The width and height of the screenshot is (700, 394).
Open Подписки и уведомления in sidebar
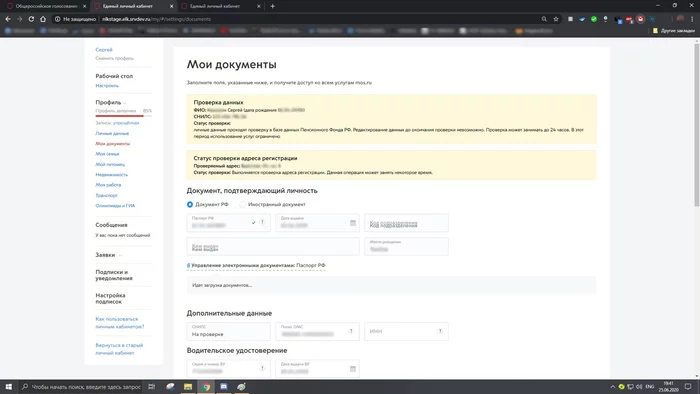tap(114, 275)
